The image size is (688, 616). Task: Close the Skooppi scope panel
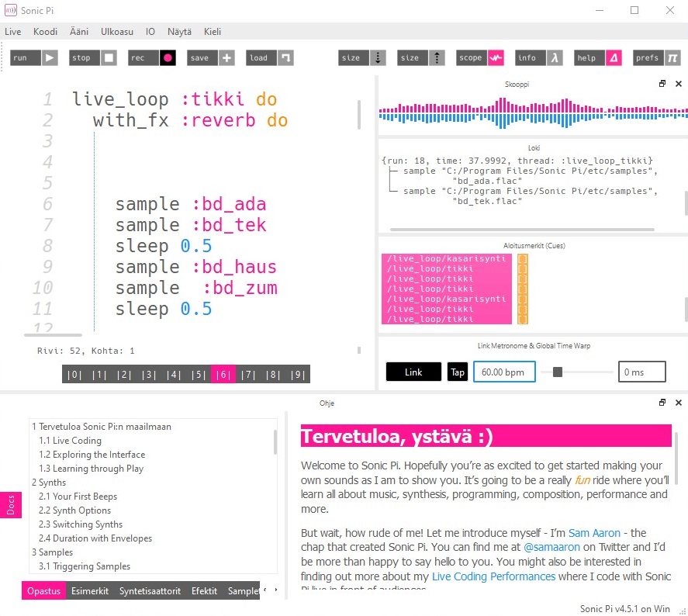click(679, 83)
